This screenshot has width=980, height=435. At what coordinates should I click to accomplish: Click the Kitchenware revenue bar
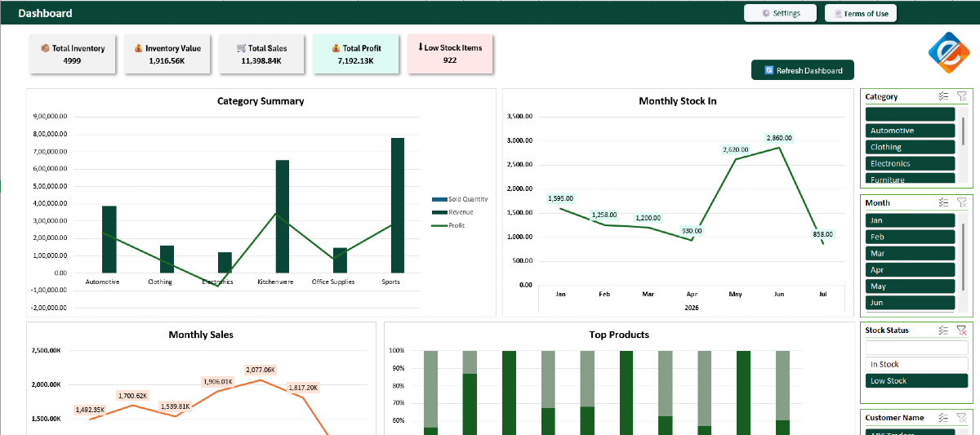(282, 216)
